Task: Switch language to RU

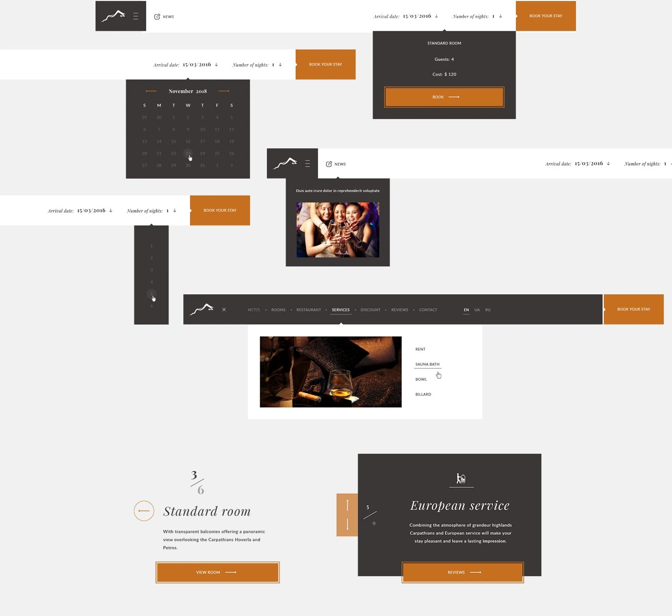Action: (488, 310)
